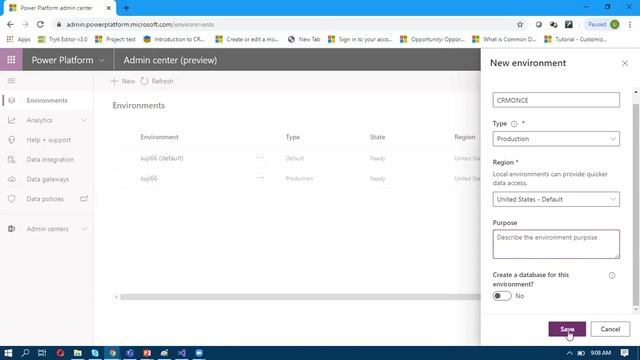Click the Type column header
The height and width of the screenshot is (360, 640).
point(293,137)
